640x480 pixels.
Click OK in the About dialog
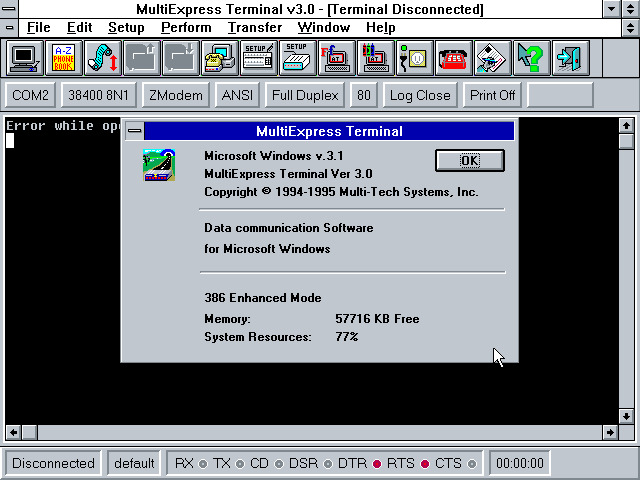pos(470,160)
